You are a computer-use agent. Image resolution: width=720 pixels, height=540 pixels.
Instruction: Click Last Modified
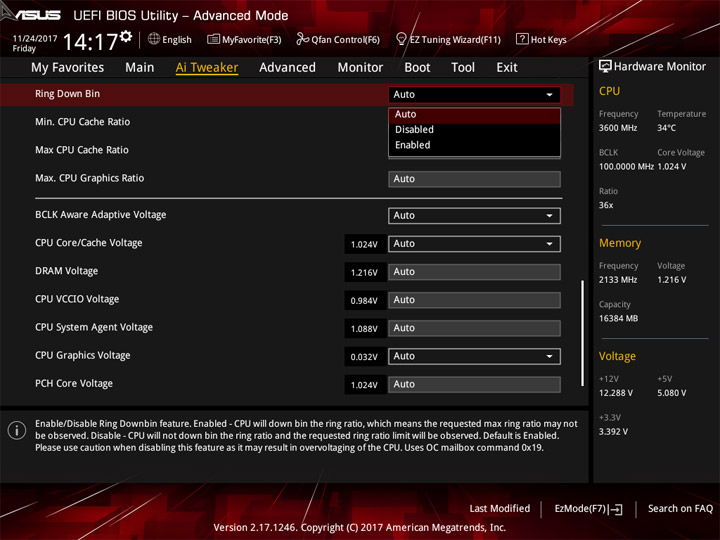(500, 509)
